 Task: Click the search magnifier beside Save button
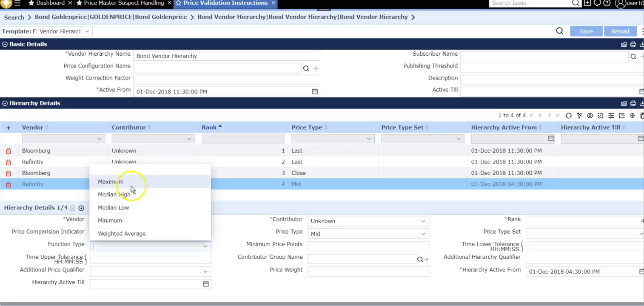coord(560,31)
